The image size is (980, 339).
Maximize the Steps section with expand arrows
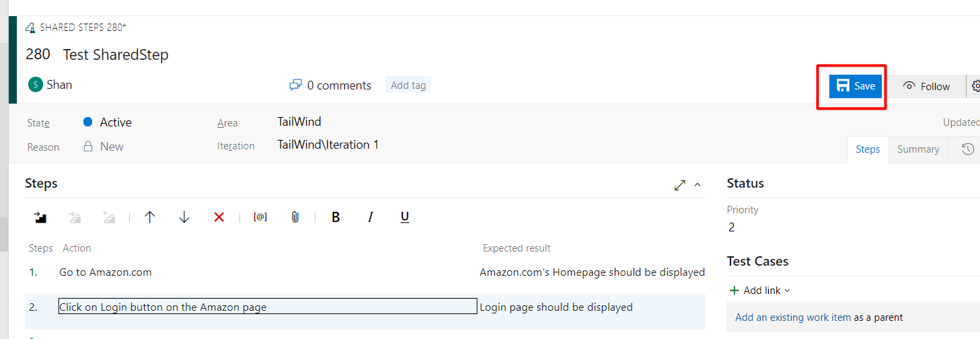[x=680, y=184]
